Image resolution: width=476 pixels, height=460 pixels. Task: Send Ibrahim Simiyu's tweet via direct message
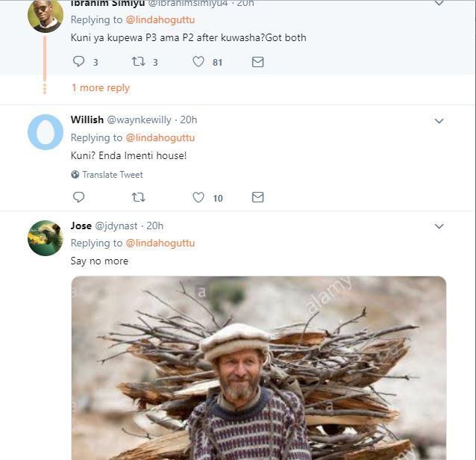257,62
